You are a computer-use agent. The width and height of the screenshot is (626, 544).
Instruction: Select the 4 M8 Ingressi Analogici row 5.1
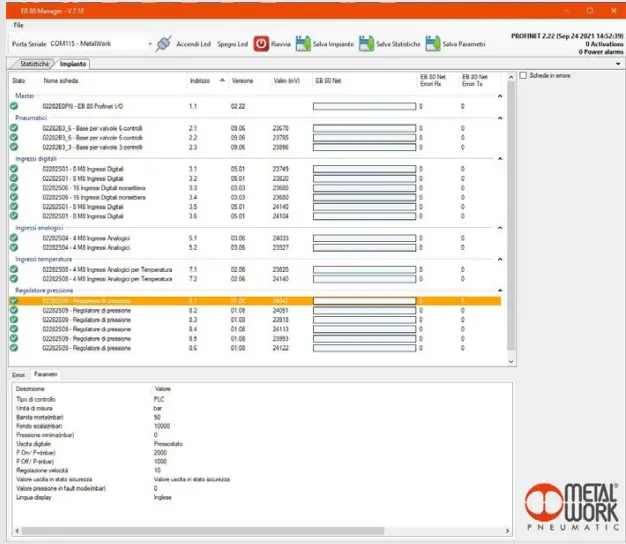pos(255,238)
